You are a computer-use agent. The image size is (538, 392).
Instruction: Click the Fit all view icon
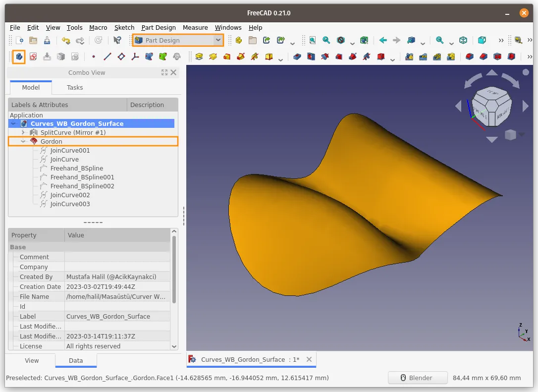(313, 40)
